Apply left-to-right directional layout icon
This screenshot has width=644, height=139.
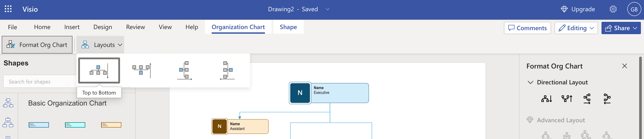coord(587,99)
